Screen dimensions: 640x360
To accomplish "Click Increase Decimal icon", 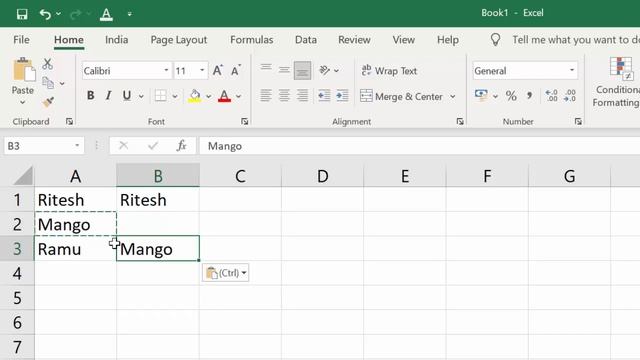I will [x=551, y=96].
